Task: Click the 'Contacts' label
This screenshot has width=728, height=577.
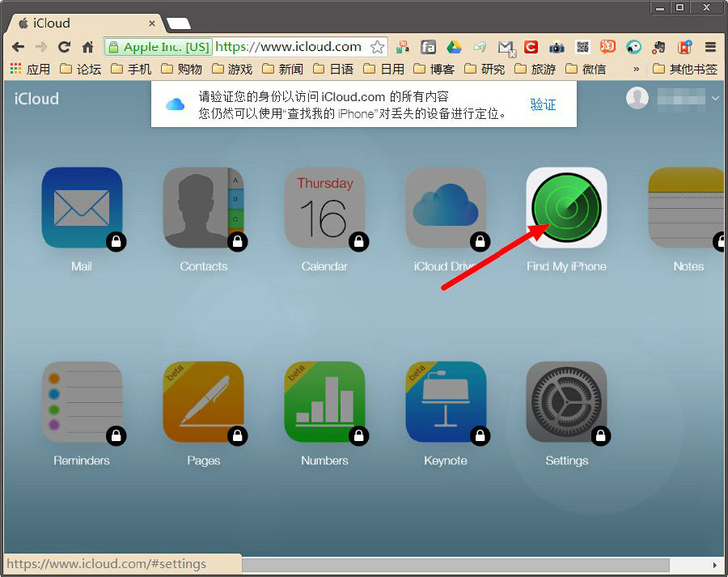Action: (x=204, y=266)
